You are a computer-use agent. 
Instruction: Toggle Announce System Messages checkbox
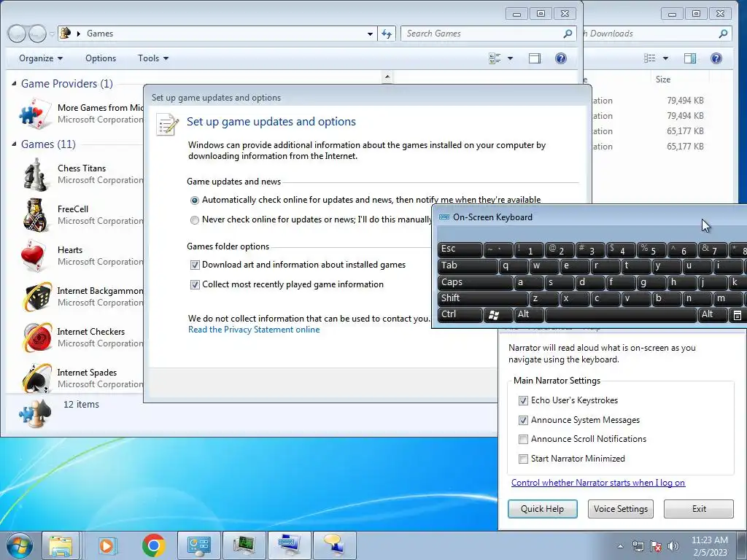[523, 420]
